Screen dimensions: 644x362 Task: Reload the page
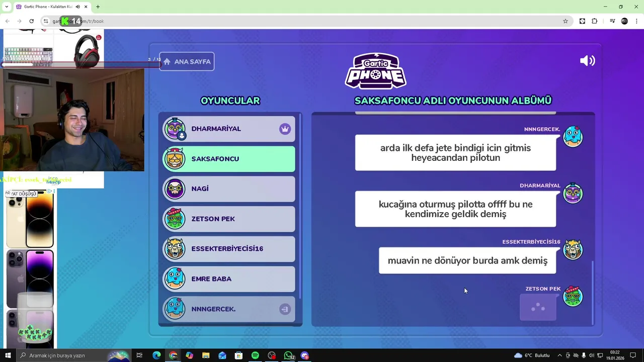31,21
